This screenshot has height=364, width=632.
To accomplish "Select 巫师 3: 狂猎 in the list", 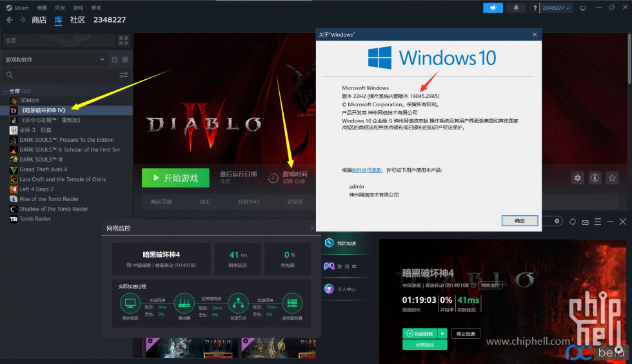I will (66, 130).
